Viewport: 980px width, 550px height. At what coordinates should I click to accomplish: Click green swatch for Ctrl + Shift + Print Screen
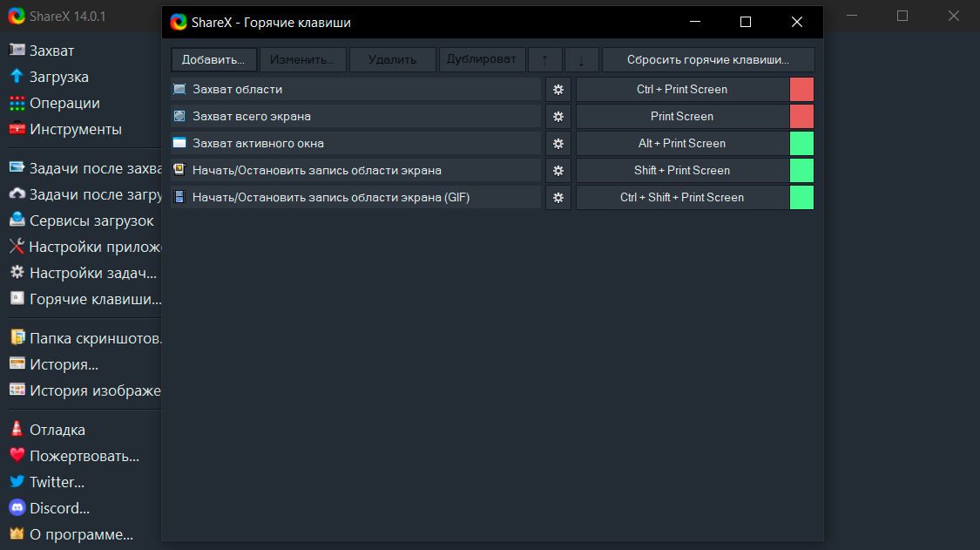(x=802, y=197)
